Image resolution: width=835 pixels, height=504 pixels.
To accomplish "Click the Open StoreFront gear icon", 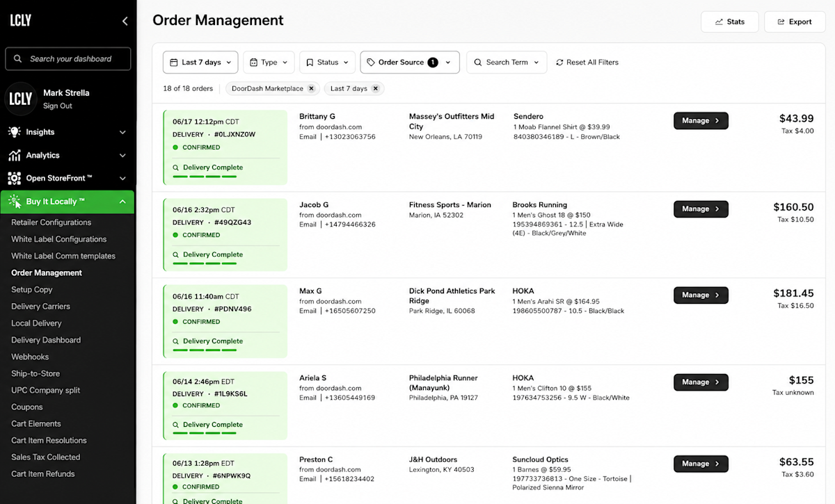I will (x=14, y=179).
